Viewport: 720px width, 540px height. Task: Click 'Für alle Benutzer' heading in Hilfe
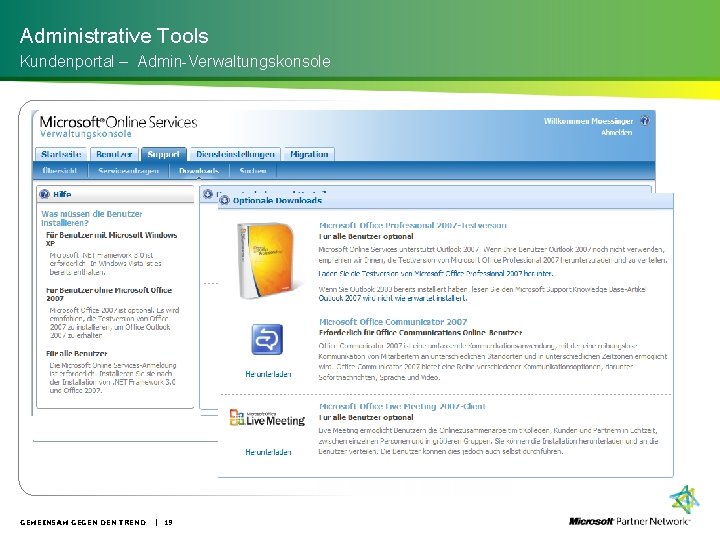click(76, 354)
